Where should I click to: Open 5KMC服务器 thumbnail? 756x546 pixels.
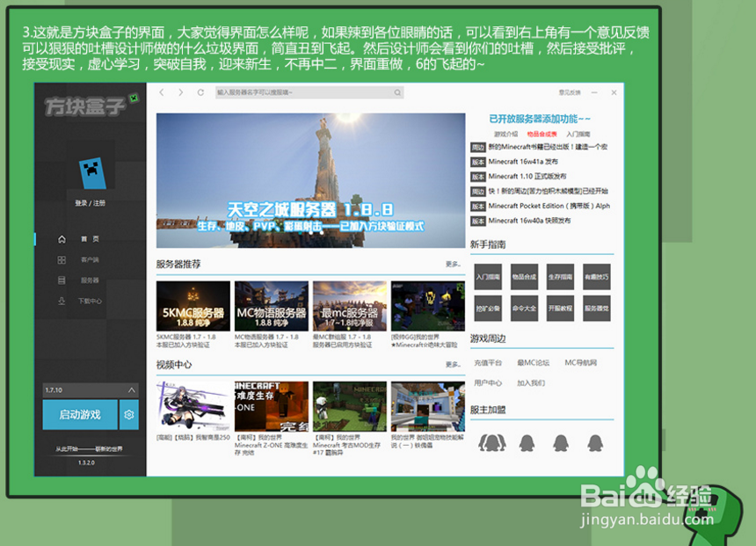point(193,306)
